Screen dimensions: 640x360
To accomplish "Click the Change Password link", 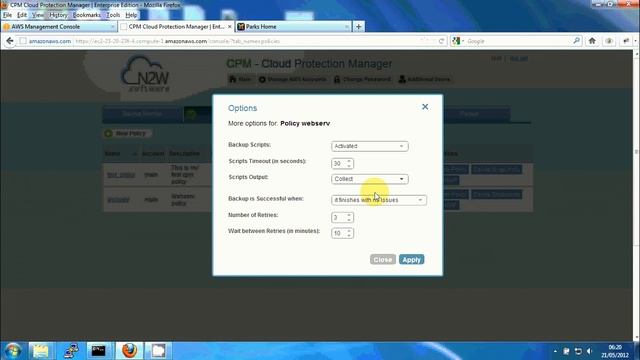I will click(362, 79).
